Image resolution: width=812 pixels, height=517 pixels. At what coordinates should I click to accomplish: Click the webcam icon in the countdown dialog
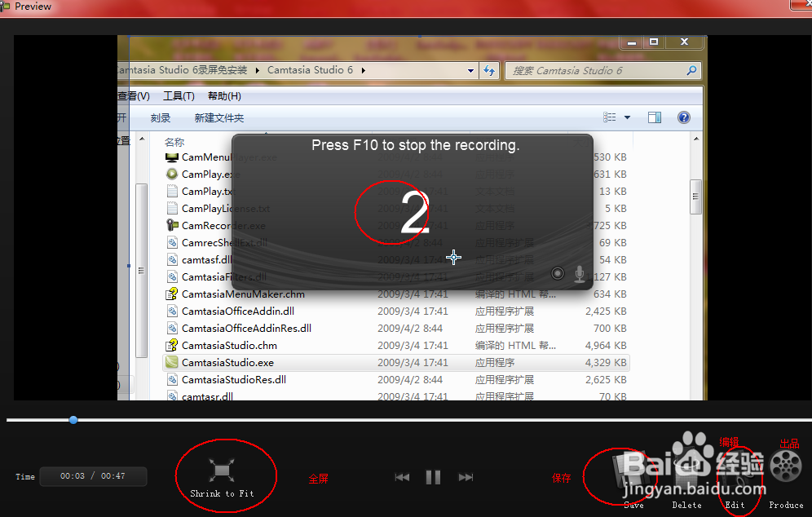pos(558,273)
